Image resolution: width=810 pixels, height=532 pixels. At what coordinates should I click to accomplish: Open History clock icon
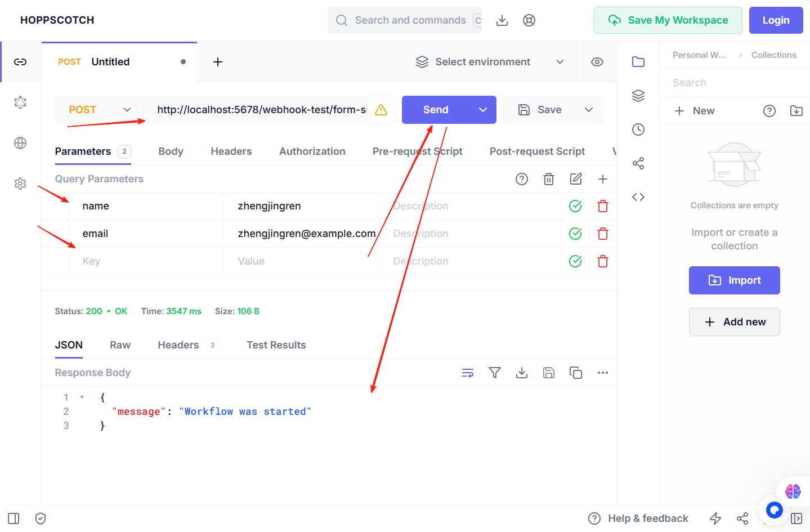(638, 129)
